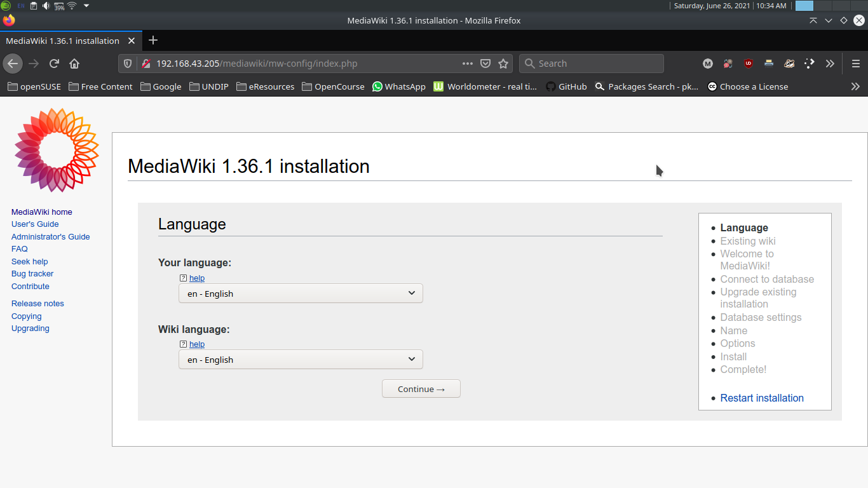Select the MediaWiki 1.36.1 installation tab
Screen dimensions: 868x488
click(x=70, y=41)
